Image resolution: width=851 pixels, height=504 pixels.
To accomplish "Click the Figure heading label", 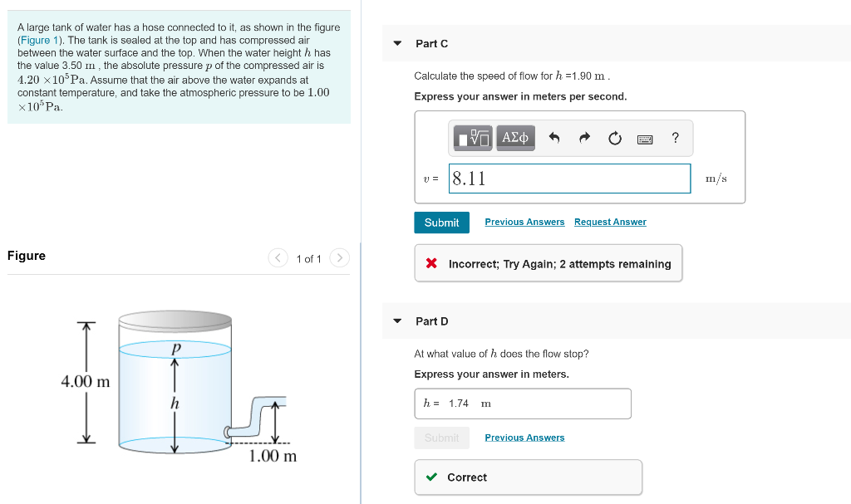I will (27, 256).
